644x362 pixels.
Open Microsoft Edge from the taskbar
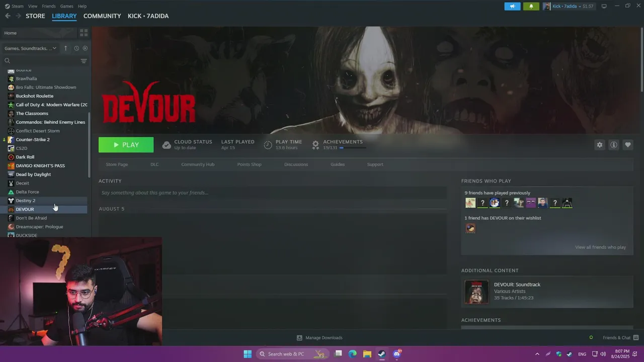tap(353, 354)
